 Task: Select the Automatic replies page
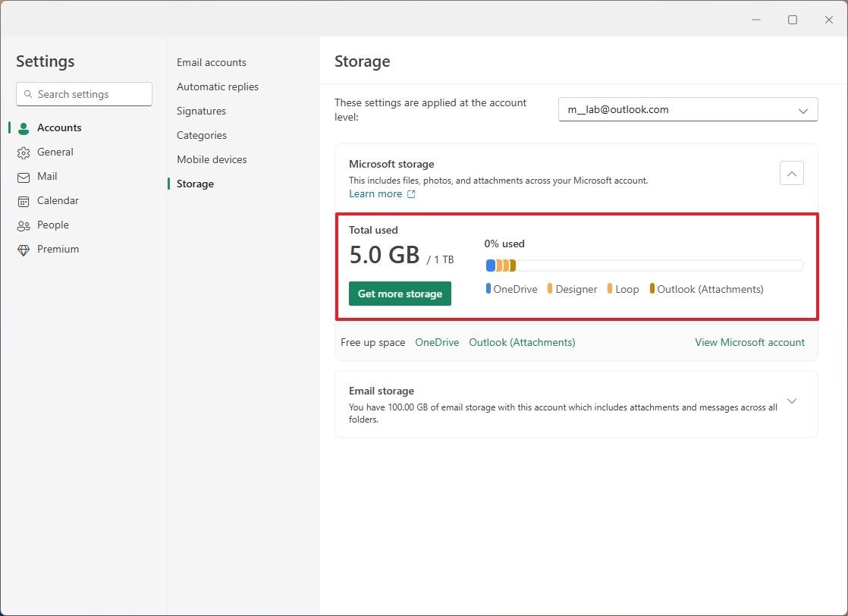[218, 86]
